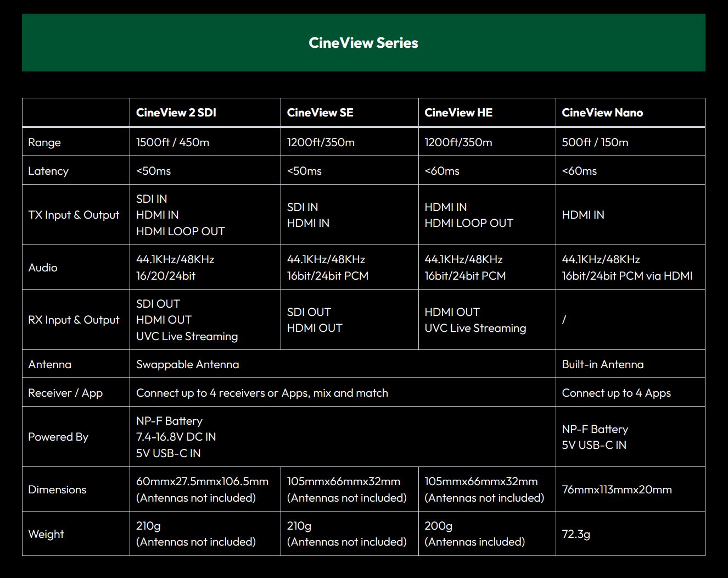Click the Range row label
This screenshot has width=728, height=578.
(44, 142)
